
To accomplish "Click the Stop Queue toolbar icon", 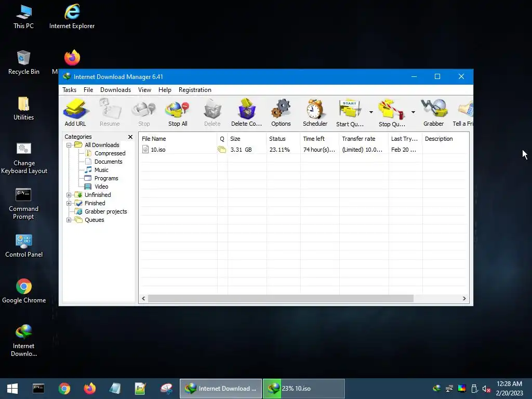I will click(x=392, y=113).
